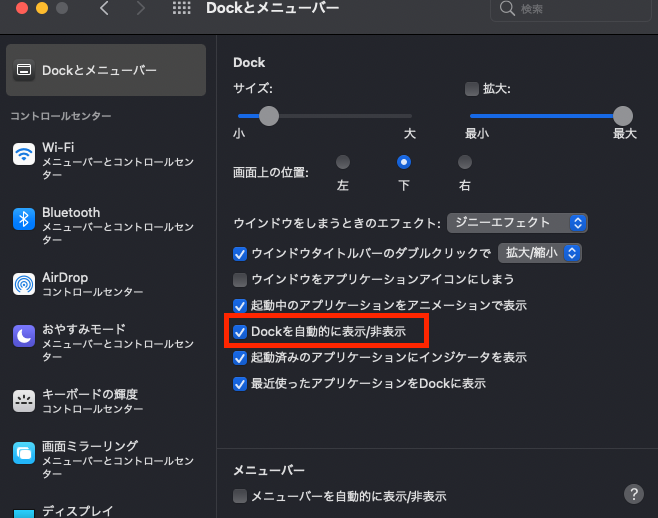Toggle 最近使ったアプリケーションをDockに表示 checkbox
This screenshot has width=658, height=518.
(x=240, y=384)
